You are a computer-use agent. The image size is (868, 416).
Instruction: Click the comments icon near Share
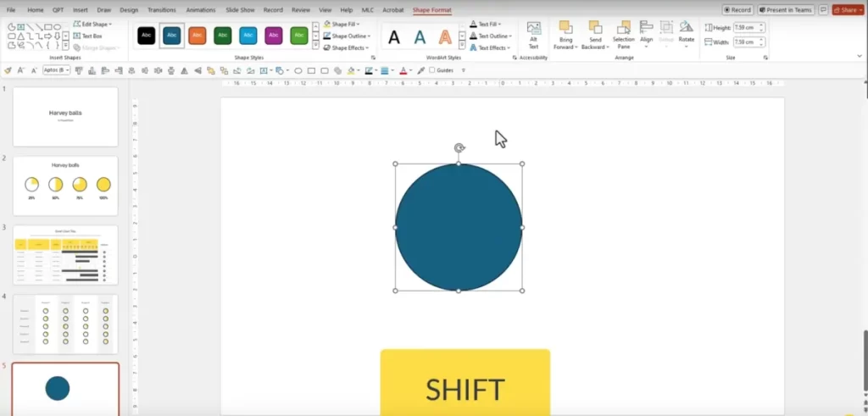[823, 10]
